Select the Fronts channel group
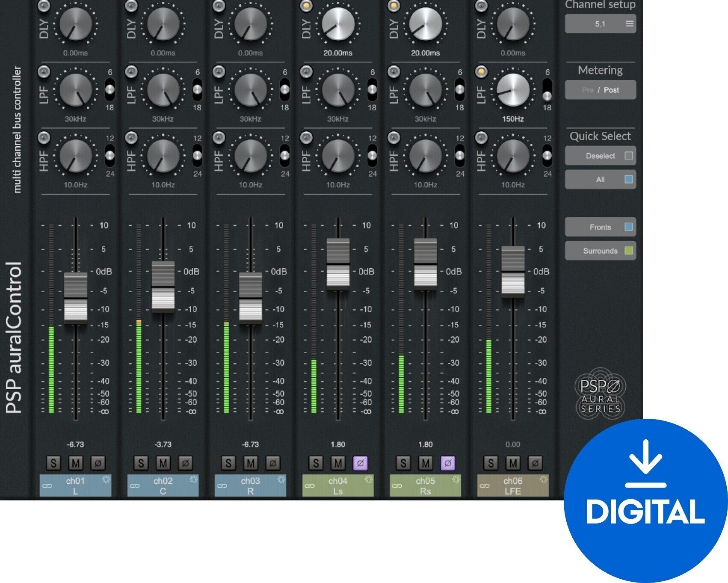Viewport: 728px width, 583px height. (600, 227)
